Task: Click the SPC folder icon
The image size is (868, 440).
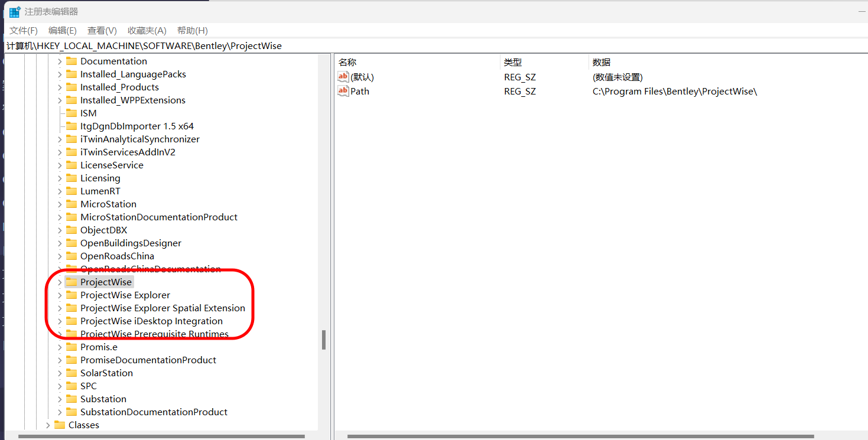Action: pyautogui.click(x=71, y=386)
